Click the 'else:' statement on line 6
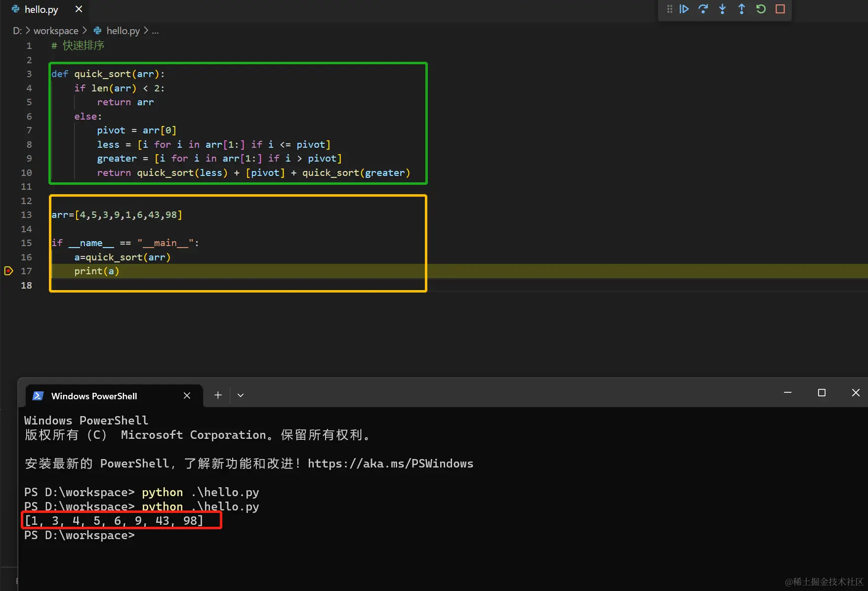The image size is (868, 591). tap(88, 117)
